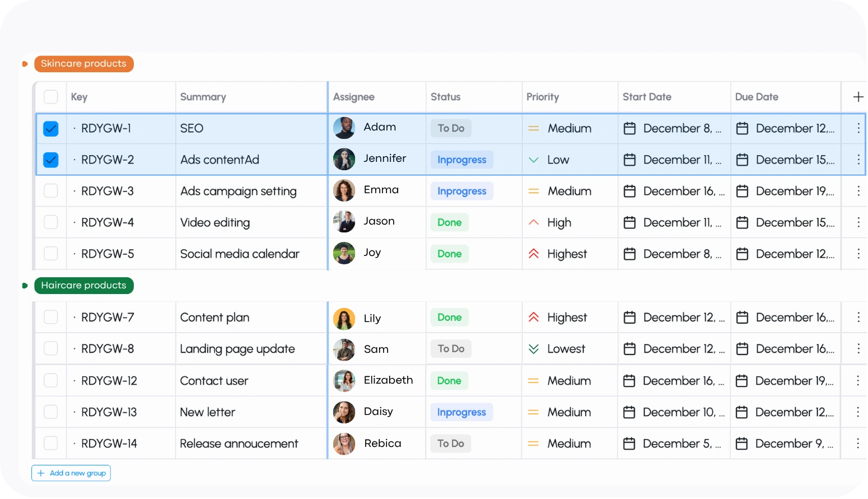Screen dimensions: 868x499
Task: Change Inprogress status of Ads contentAd
Action: click(462, 160)
